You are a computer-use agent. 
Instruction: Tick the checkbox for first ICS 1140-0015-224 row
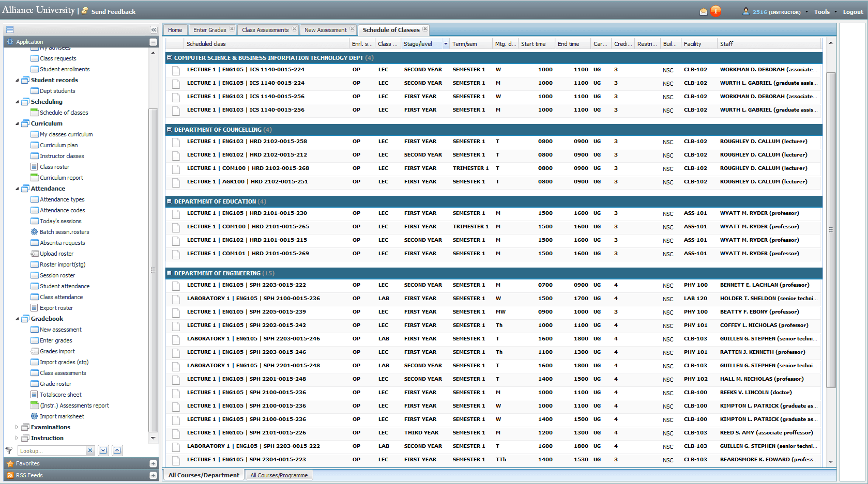pos(176,70)
